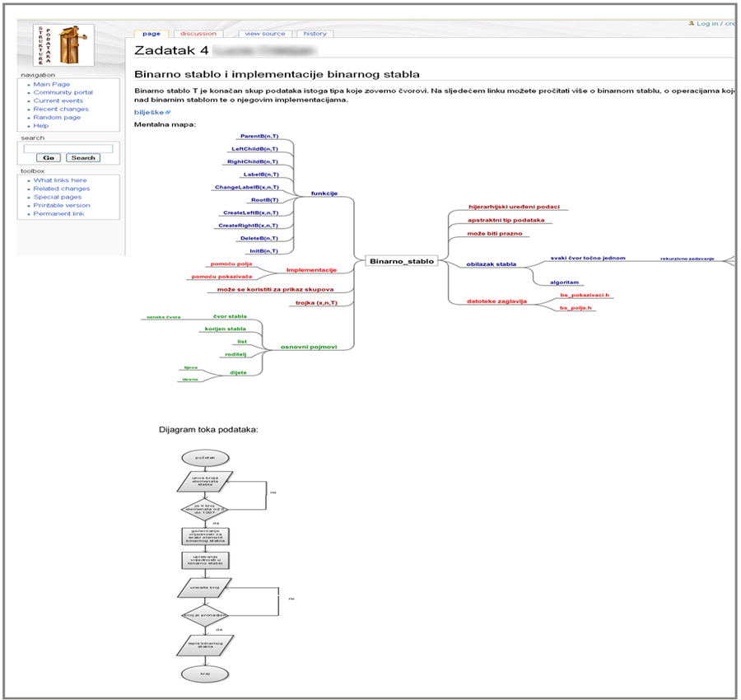Open Current events link
Viewport: 741px width, 700px height.
58,100
